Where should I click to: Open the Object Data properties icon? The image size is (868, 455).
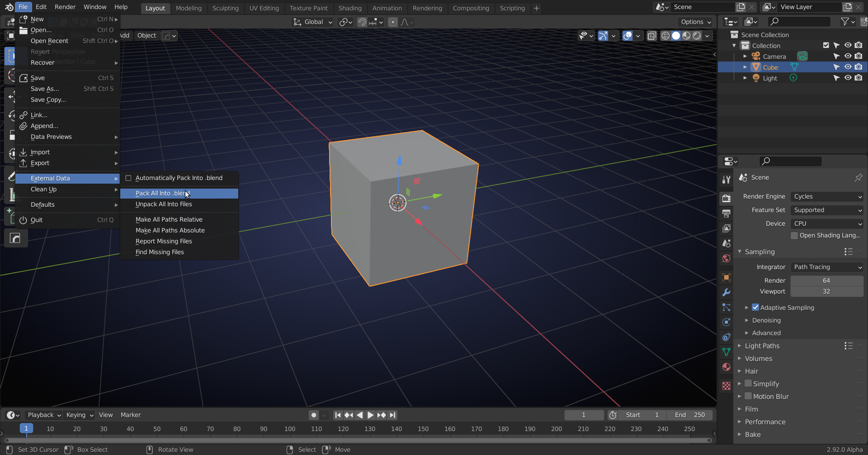click(x=726, y=352)
